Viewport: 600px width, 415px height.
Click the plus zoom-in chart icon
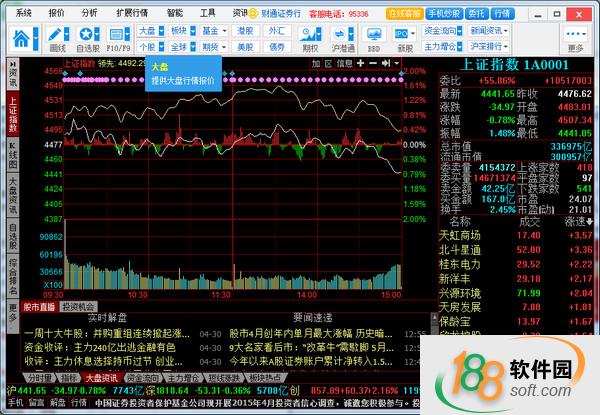click(360, 63)
